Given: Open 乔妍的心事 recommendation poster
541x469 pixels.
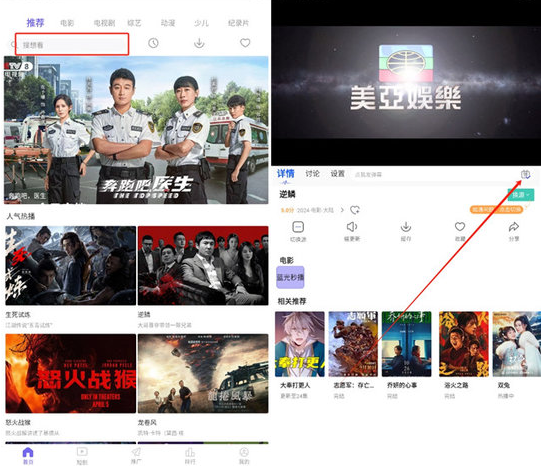Looking at the screenshot, I should (x=407, y=344).
